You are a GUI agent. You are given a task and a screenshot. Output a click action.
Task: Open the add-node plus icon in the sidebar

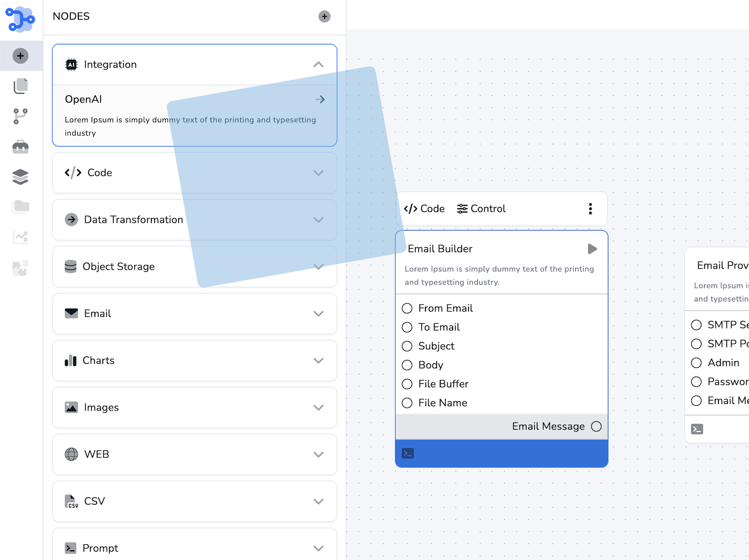(x=20, y=56)
